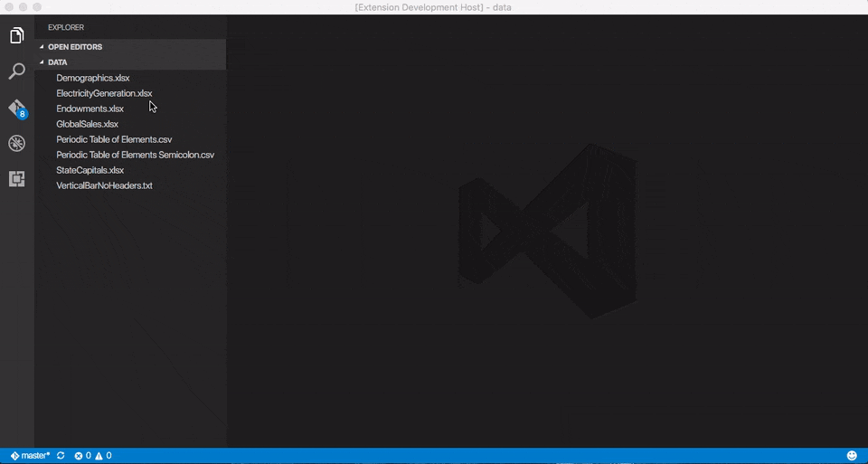Image resolution: width=868 pixels, height=464 pixels.
Task: Click the EXPLORER panel title
Action: [x=66, y=27]
